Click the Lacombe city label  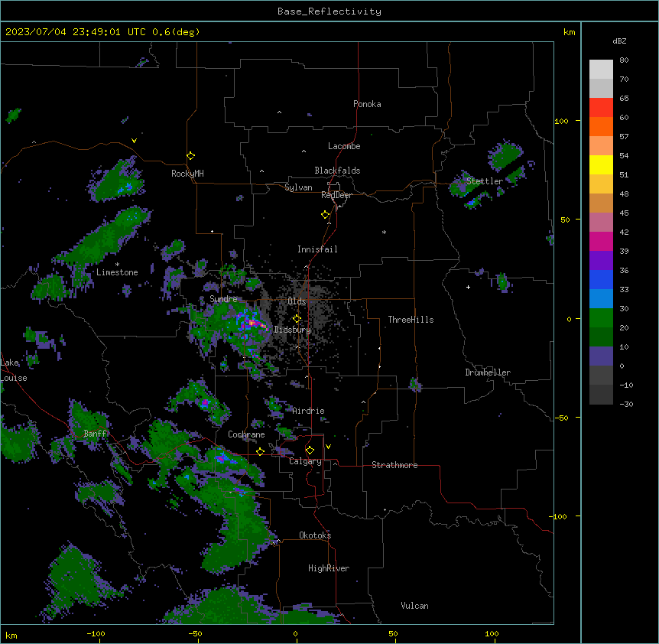coord(344,146)
